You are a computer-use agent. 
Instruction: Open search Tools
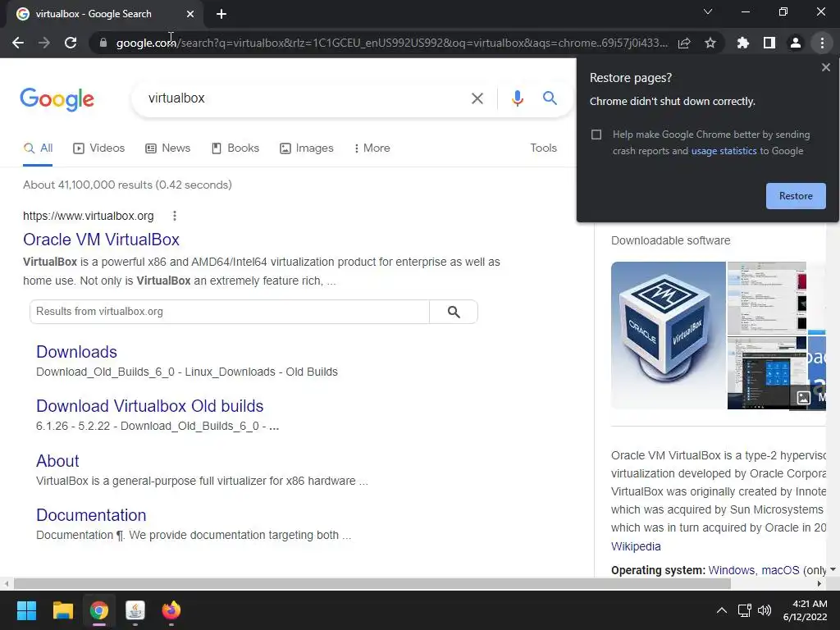[543, 148]
